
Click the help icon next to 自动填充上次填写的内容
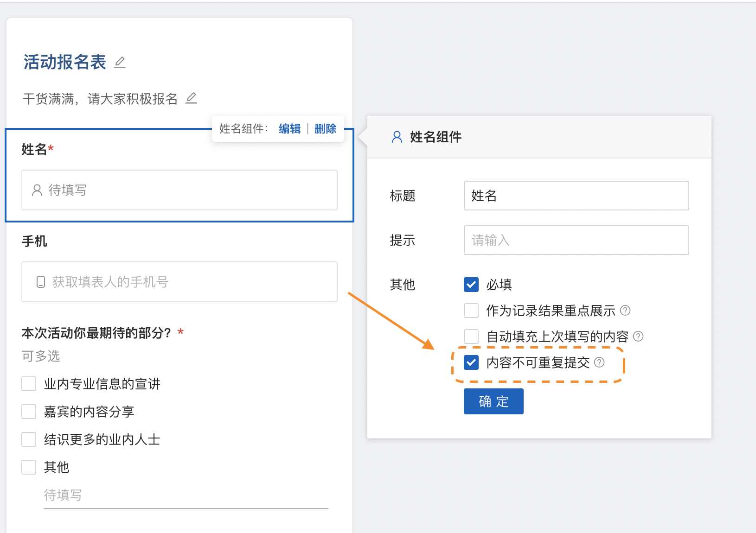pyautogui.click(x=638, y=336)
